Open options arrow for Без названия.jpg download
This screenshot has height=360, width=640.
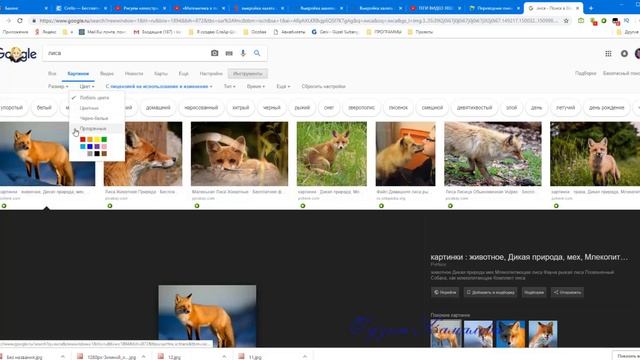point(62,357)
